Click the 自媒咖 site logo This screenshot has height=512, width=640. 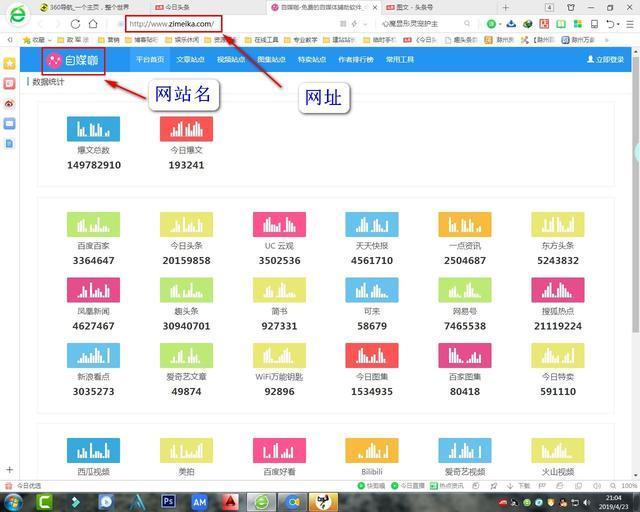pos(73,60)
